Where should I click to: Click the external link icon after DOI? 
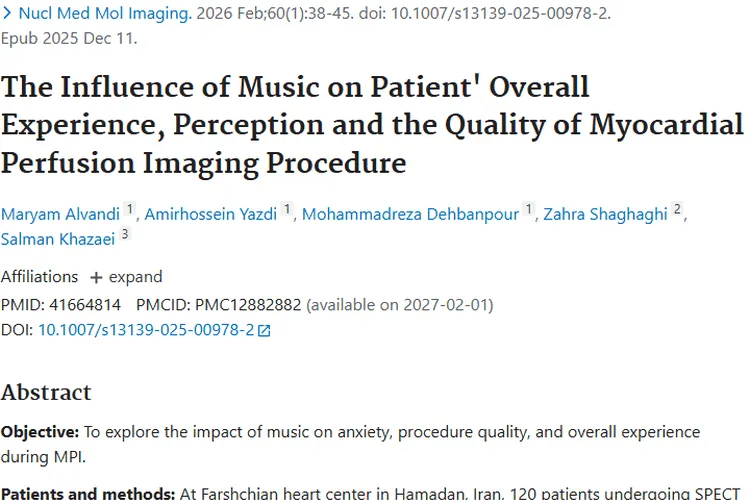(264, 330)
